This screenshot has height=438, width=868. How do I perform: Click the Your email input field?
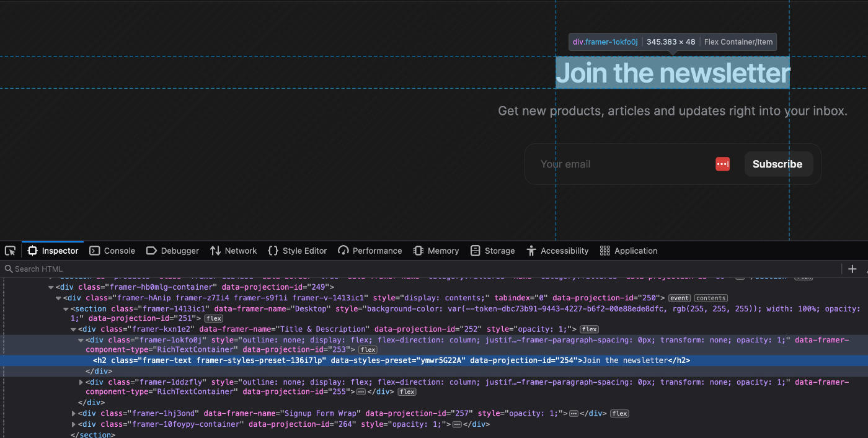pyautogui.click(x=620, y=164)
